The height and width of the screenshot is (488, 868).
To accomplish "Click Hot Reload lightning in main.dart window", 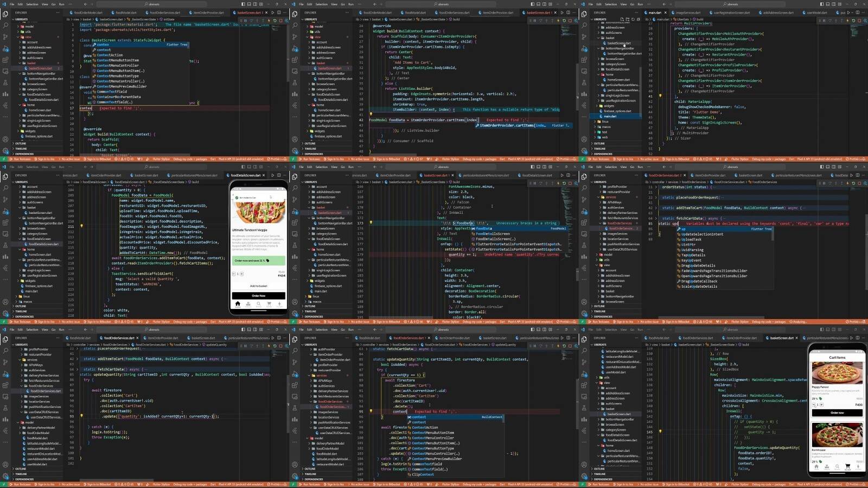I will (x=848, y=21).
